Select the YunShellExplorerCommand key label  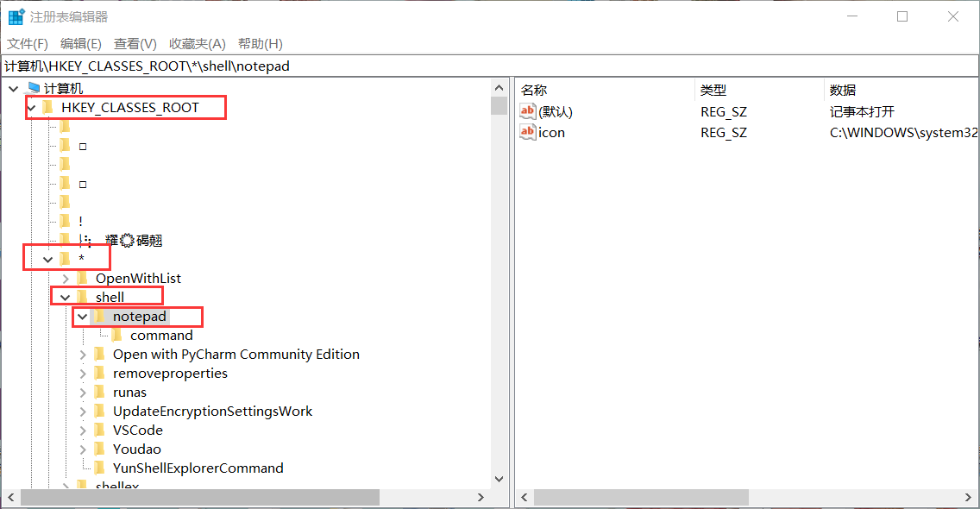point(198,468)
